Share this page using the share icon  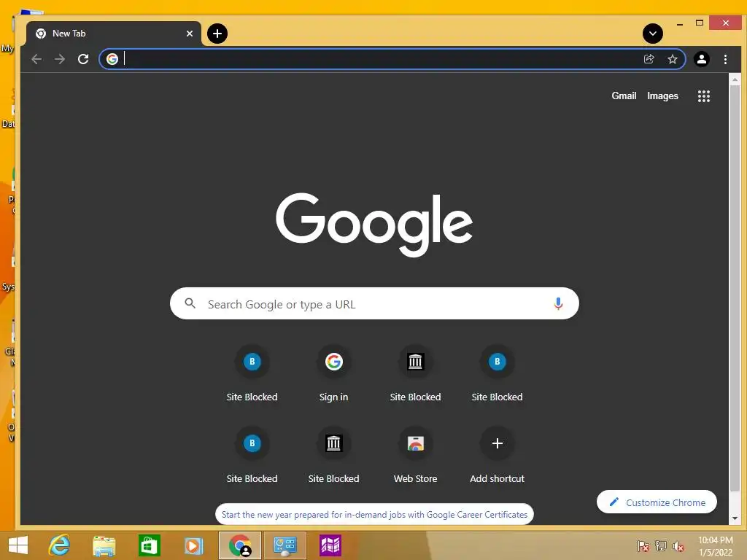tap(649, 59)
